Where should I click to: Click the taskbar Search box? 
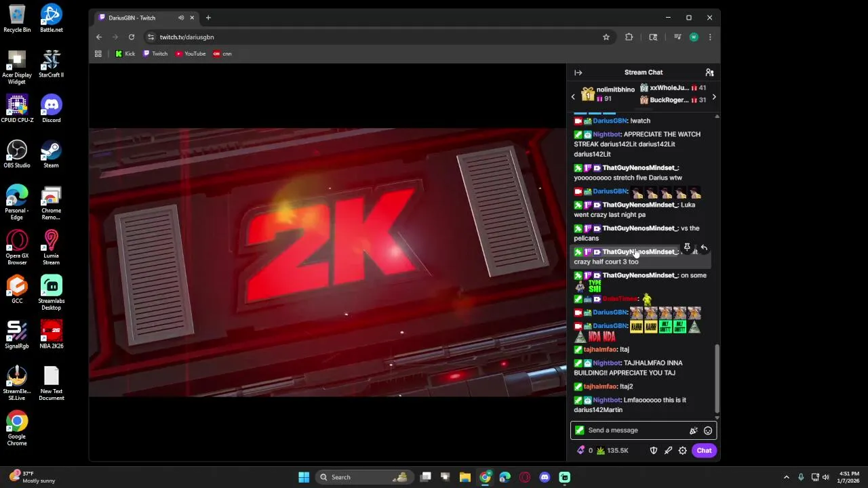pos(365,477)
